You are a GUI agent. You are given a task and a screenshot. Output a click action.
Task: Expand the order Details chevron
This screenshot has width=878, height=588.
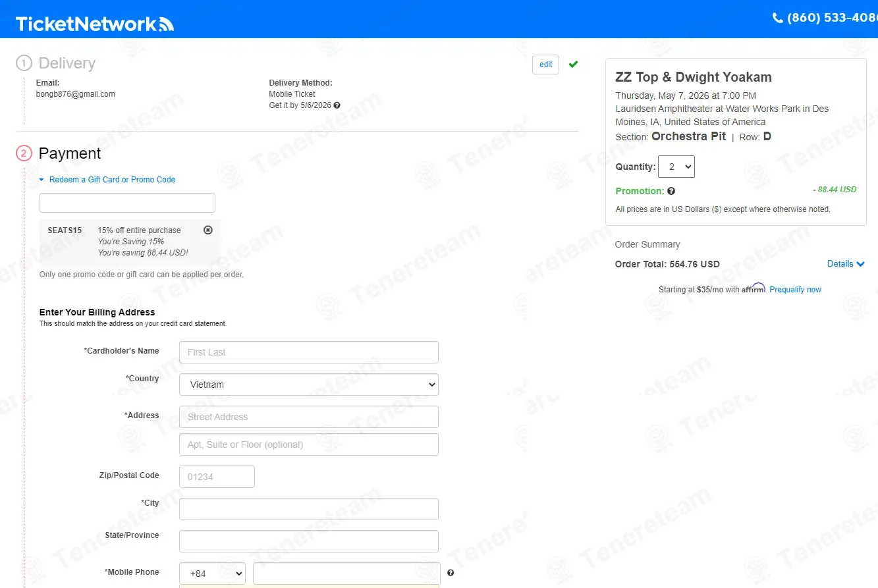point(860,264)
